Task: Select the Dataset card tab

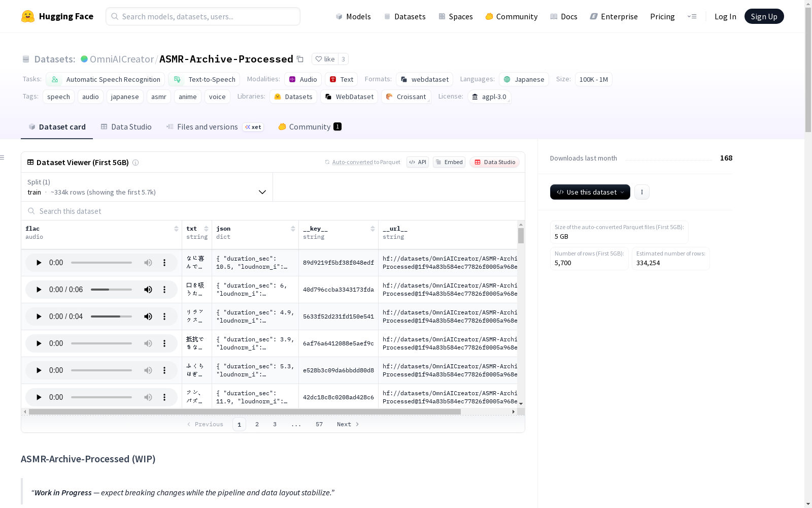Action: [57, 127]
